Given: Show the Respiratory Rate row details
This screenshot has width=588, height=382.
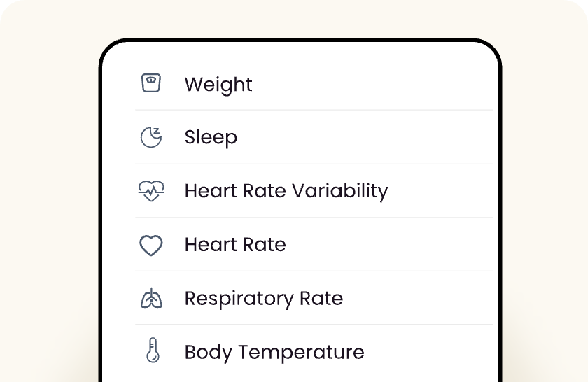Looking at the screenshot, I should [x=314, y=298].
